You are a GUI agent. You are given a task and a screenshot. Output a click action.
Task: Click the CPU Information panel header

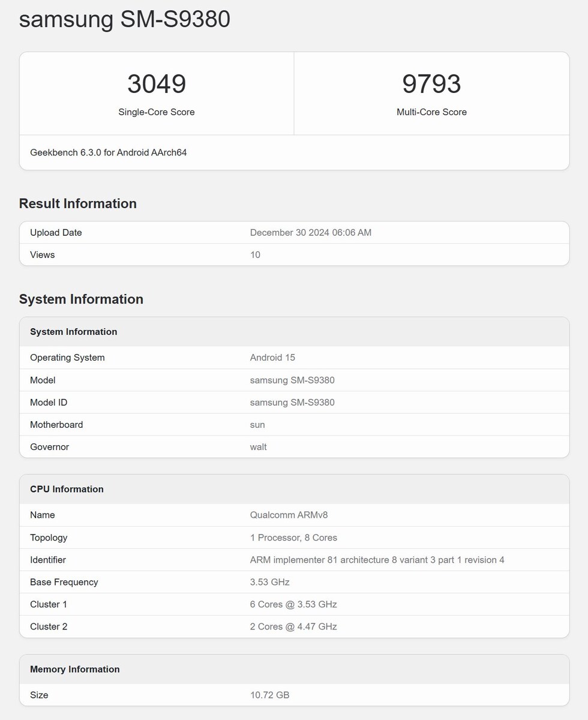tap(67, 489)
